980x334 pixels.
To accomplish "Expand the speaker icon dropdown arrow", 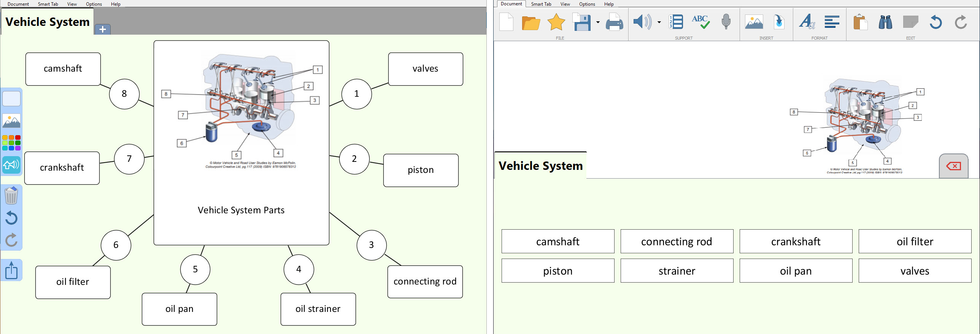I will click(x=659, y=22).
